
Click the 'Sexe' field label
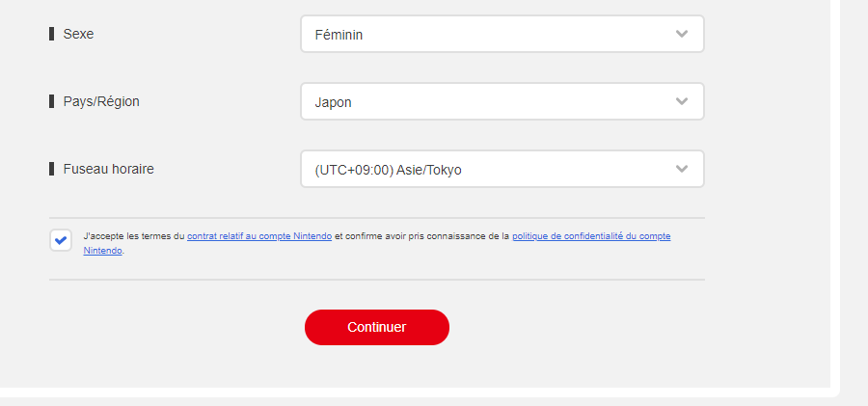click(78, 34)
